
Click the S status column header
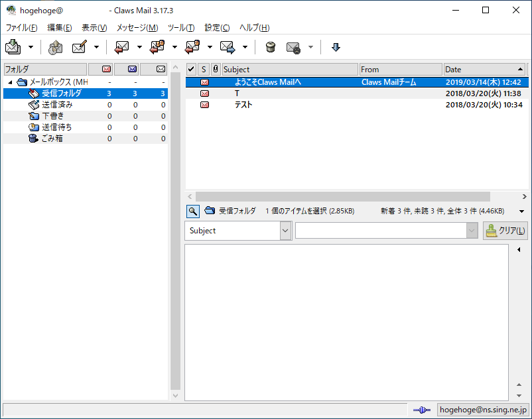point(204,69)
